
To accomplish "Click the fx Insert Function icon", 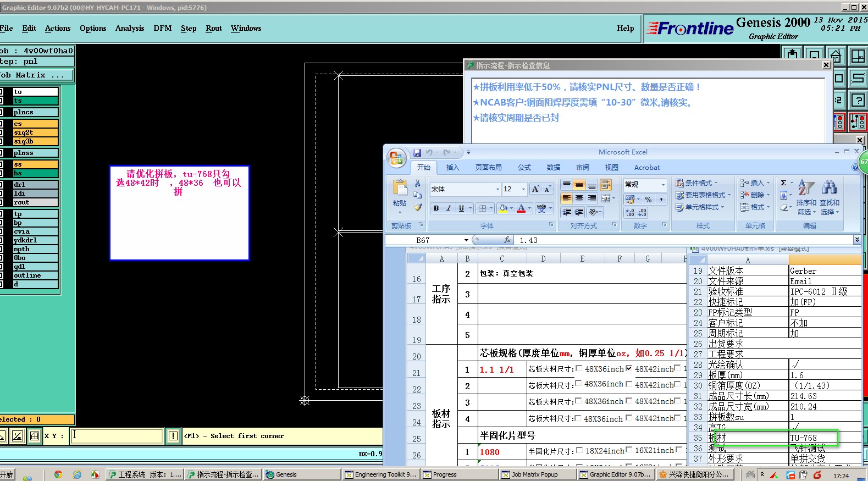I will pyautogui.click(x=507, y=240).
